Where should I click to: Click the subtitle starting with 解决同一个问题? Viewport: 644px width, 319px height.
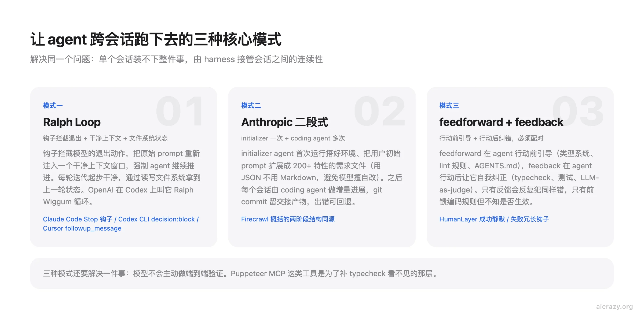(x=177, y=59)
